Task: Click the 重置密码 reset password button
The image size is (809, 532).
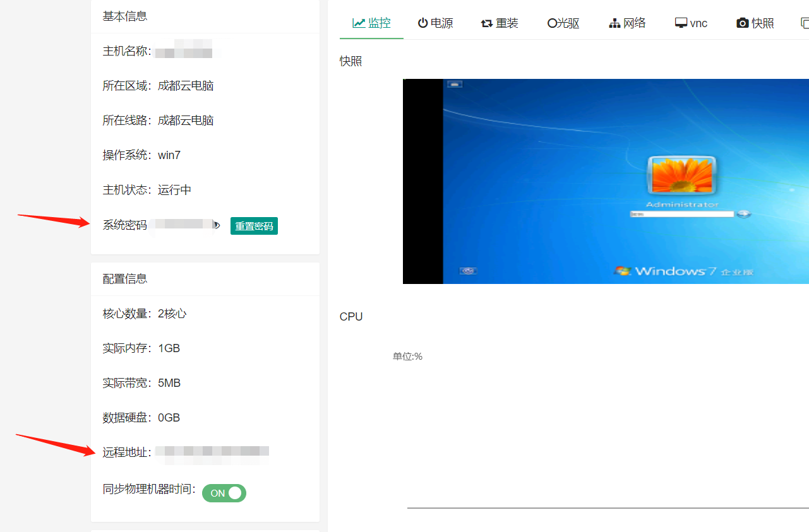Action: (254, 226)
